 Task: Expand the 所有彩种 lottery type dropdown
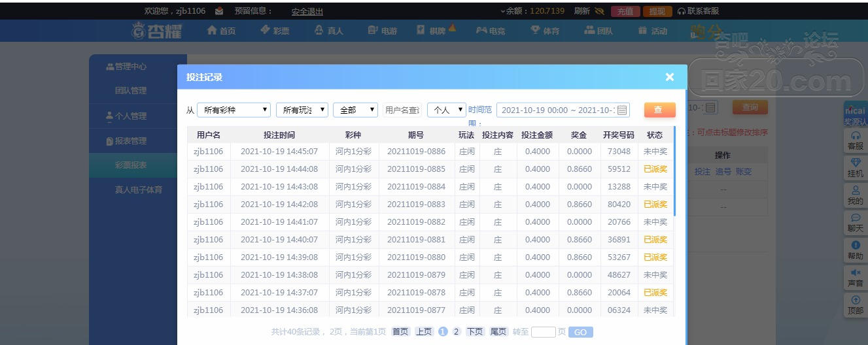(234, 110)
